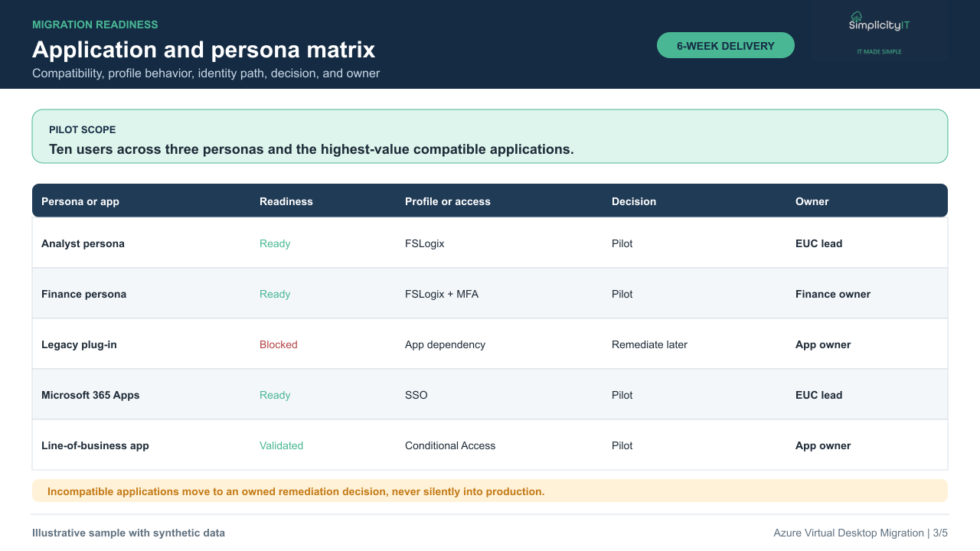
Task: Select the Finance persona row name
Action: 84,294
